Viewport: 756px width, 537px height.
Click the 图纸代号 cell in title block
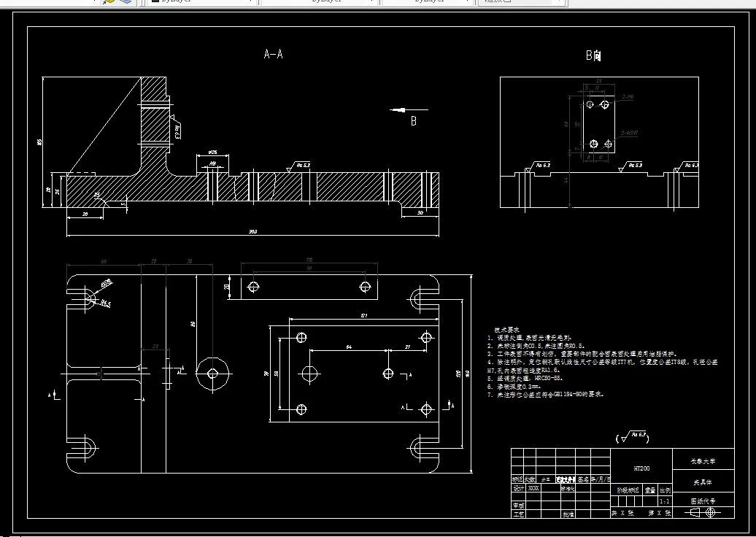(703, 501)
